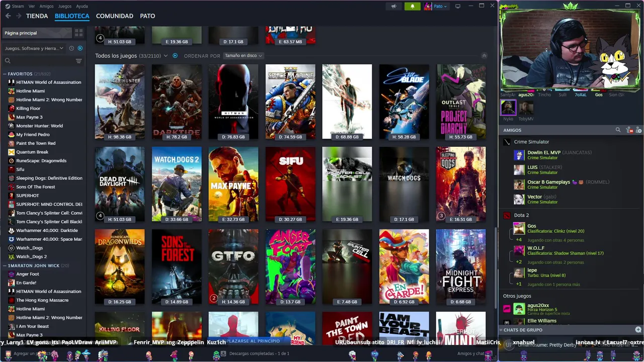Select Watch Dogs 2 cover
This screenshot has height=362, width=644.
pyautogui.click(x=177, y=184)
